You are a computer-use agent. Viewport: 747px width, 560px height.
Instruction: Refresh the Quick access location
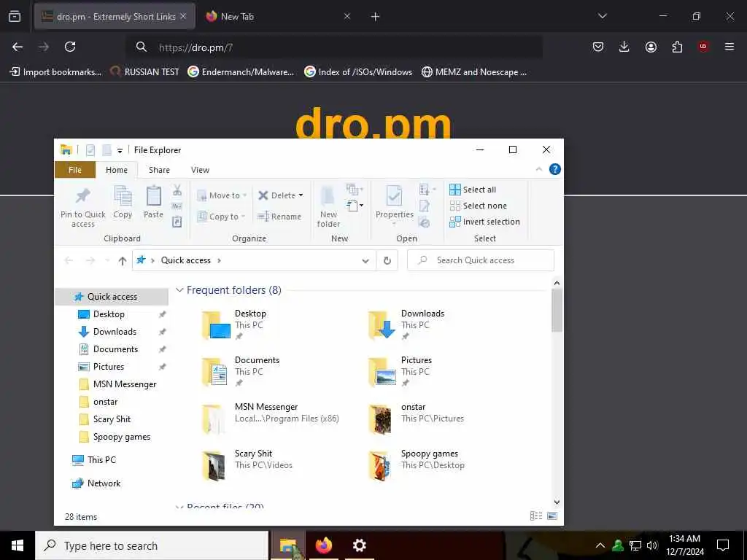(387, 260)
